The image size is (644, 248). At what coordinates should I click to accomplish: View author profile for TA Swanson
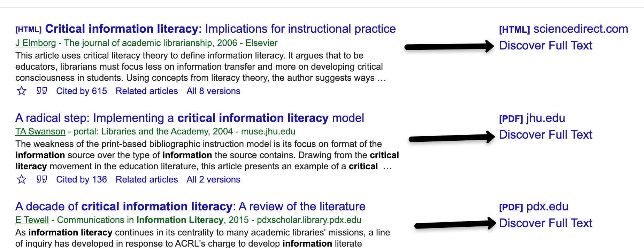coord(40,132)
